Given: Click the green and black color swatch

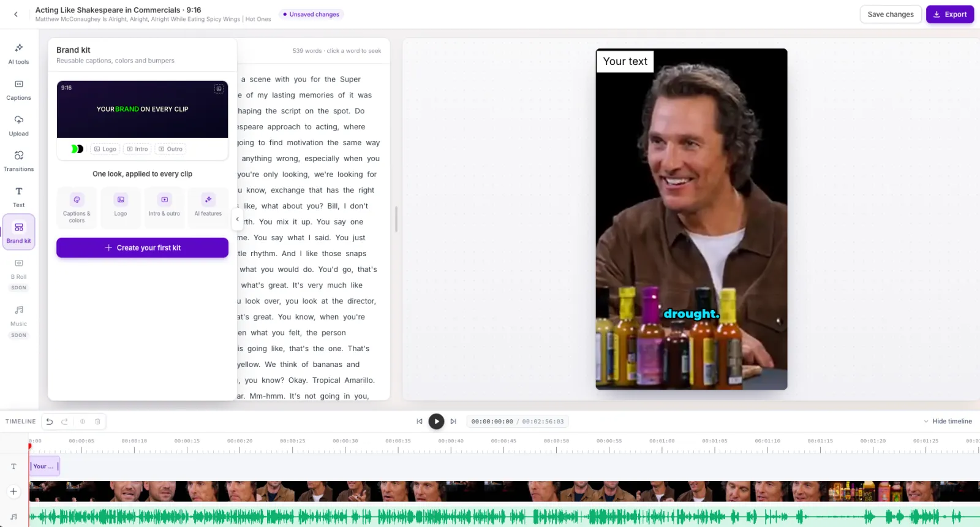Looking at the screenshot, I should click(x=77, y=149).
